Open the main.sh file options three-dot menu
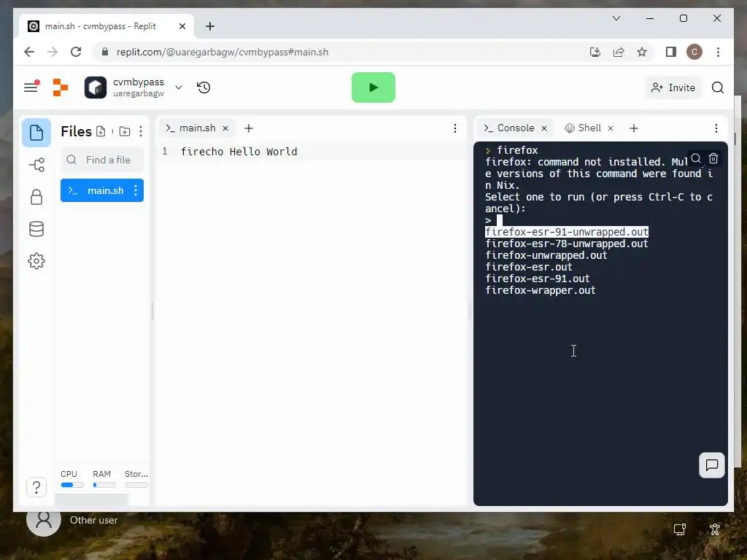The image size is (747, 560). click(136, 190)
